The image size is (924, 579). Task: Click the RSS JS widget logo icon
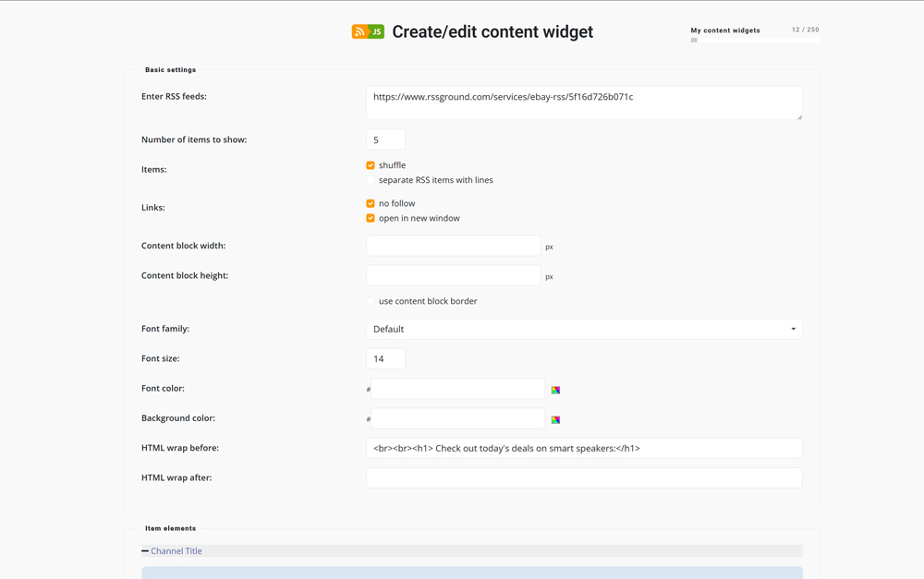[368, 32]
